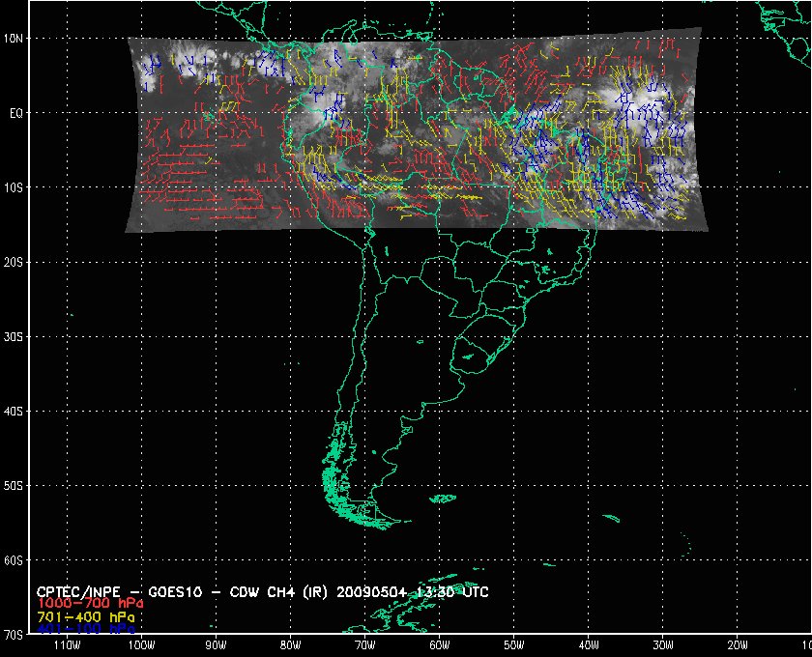The height and width of the screenshot is (657, 812).
Task: Click the 90W longitude label
Action: click(216, 645)
